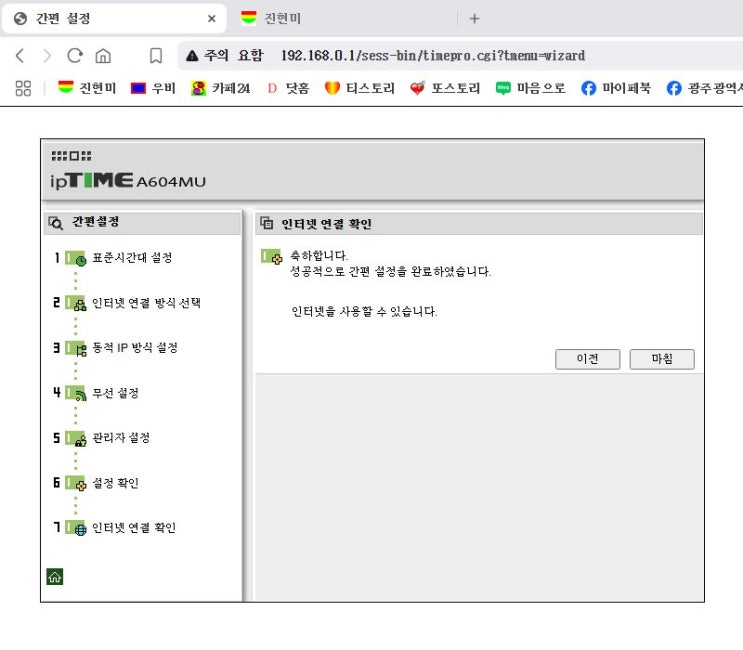The width and height of the screenshot is (743, 650).
Task: Go to step 7 인터넷 연결 확인
Action: [x=134, y=527]
